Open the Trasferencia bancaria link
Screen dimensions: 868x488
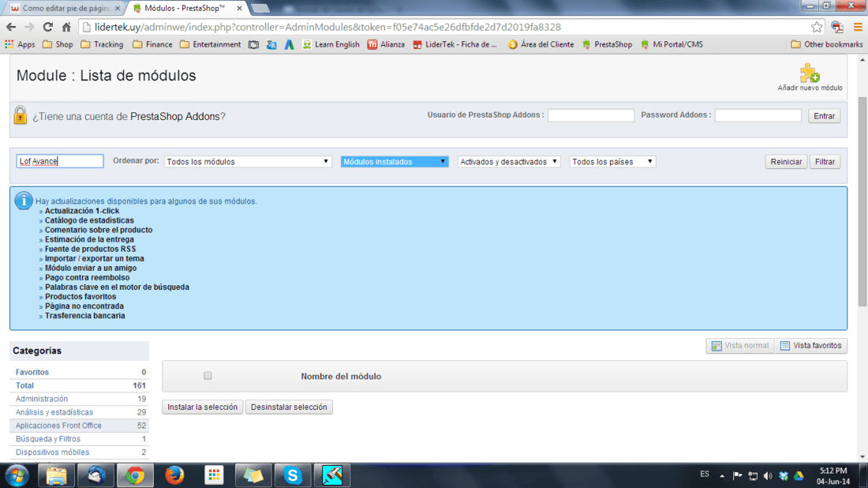tap(84, 316)
